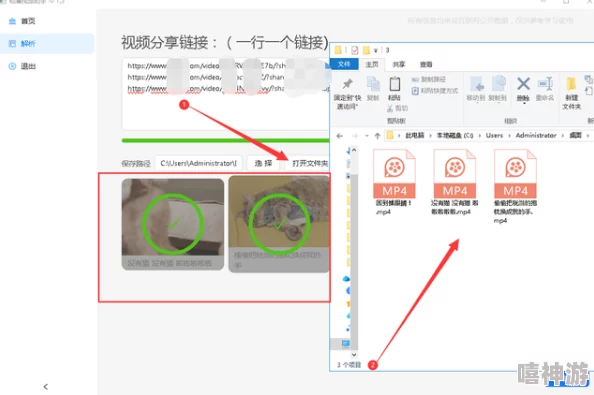Click the 重命名 rename icon
The width and height of the screenshot is (594, 395).
(545, 84)
